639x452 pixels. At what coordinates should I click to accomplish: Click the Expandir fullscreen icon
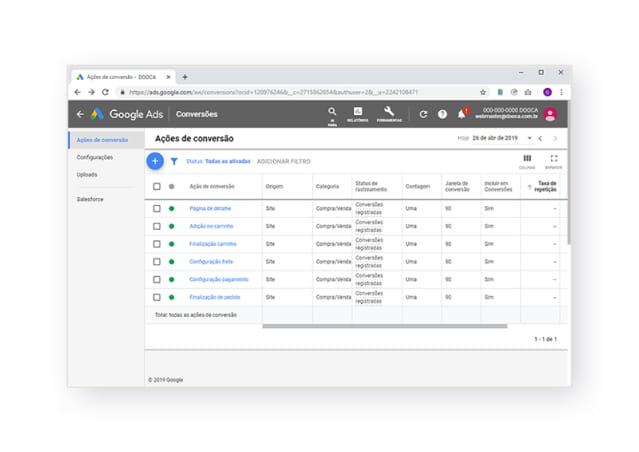tap(553, 158)
